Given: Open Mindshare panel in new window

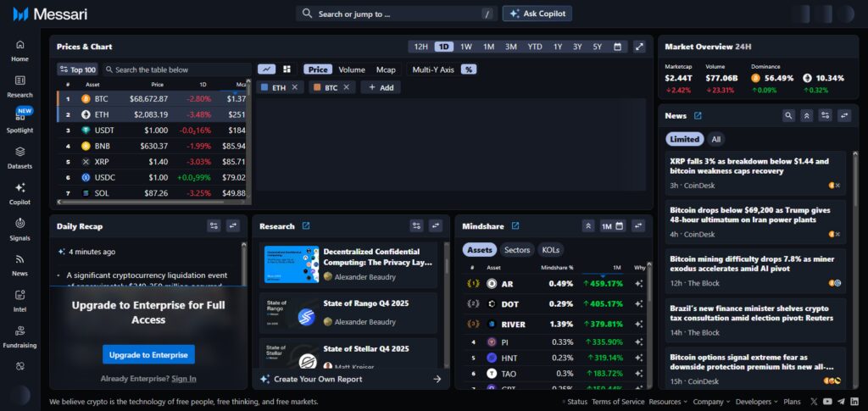Looking at the screenshot, I should coord(515,225).
